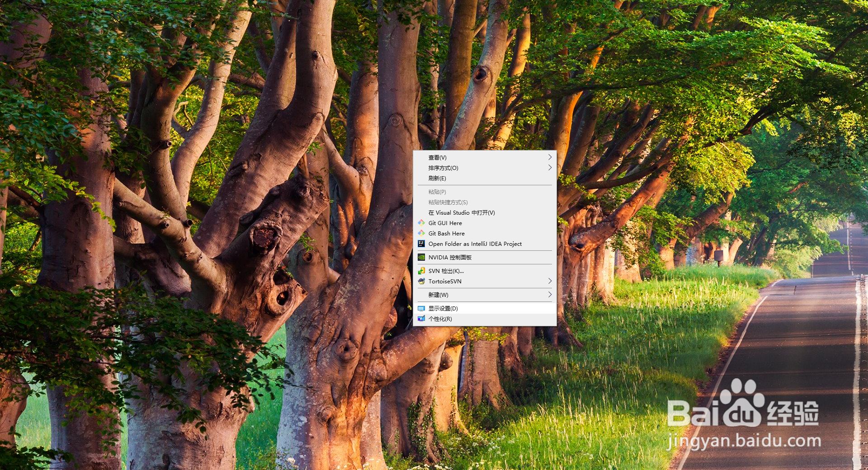Expand the 新建(W) submenu arrow
Screen dimensions: 868x470
pos(550,295)
